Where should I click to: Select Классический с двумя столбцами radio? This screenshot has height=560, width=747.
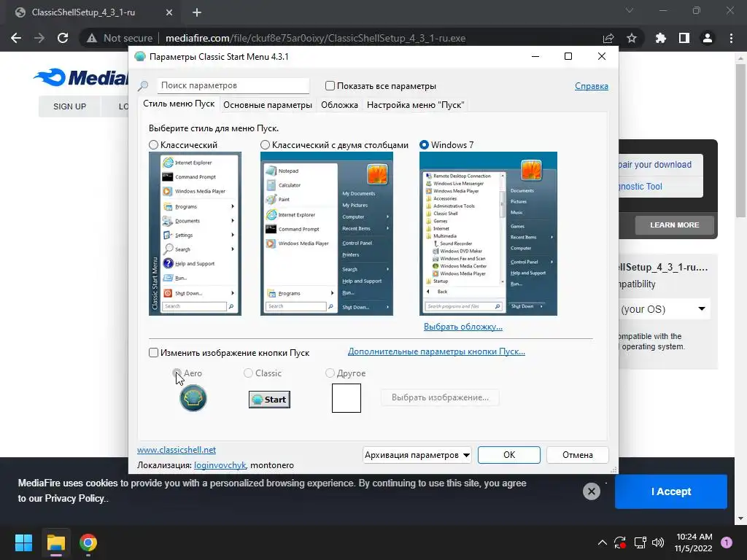point(265,145)
